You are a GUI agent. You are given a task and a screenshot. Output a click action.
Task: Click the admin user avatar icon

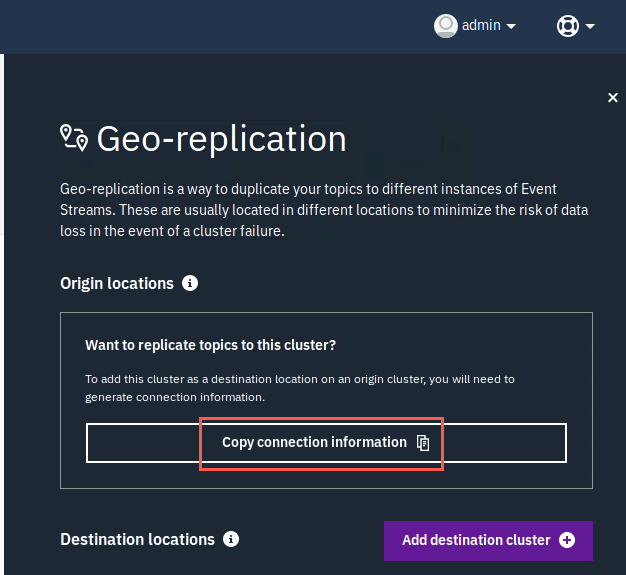point(446,26)
